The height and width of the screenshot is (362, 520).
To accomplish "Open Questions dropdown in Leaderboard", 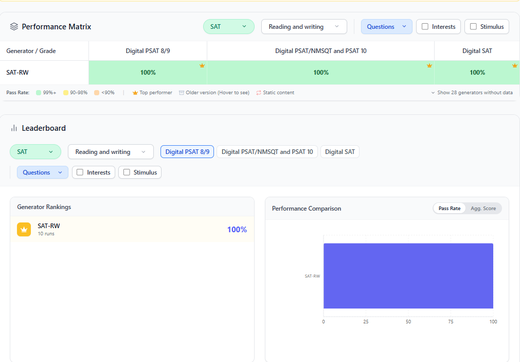I will click(43, 172).
